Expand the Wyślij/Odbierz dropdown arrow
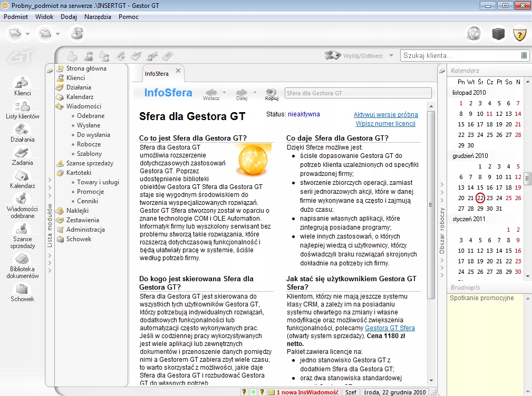The width and height of the screenshot is (532, 396). 391,55
